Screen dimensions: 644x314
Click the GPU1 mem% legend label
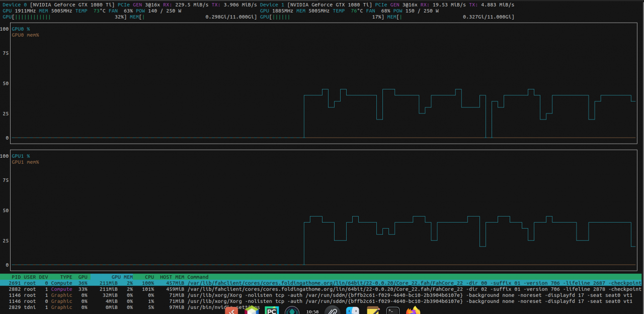(25, 162)
